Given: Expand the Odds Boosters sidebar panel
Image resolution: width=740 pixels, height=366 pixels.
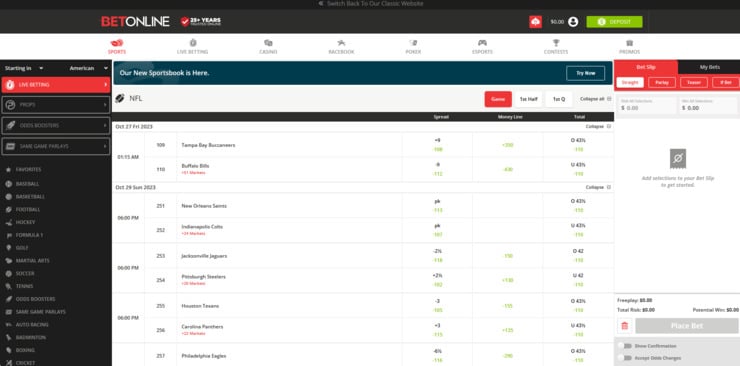Looking at the screenshot, I should [56, 125].
